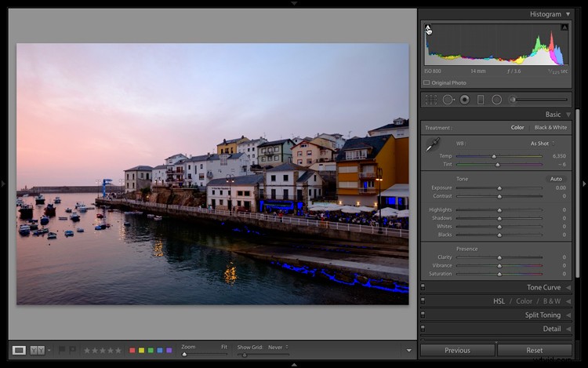Adjust the Temp slider
The width and height of the screenshot is (588, 368).
coord(499,156)
